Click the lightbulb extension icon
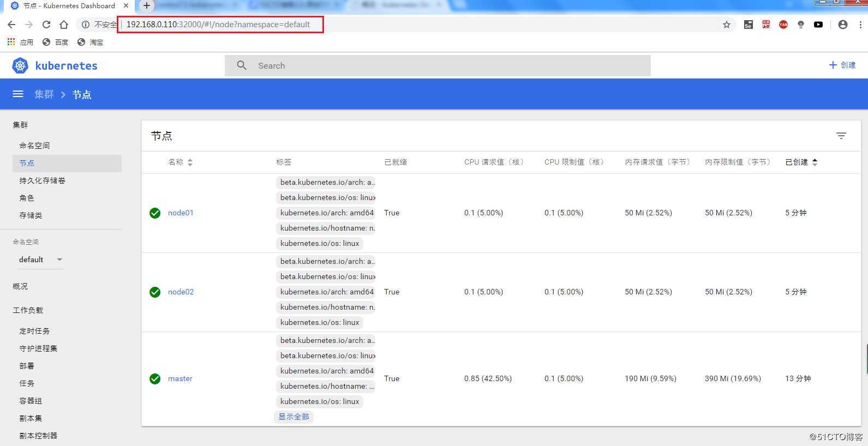This screenshot has height=446, width=868. [x=801, y=25]
